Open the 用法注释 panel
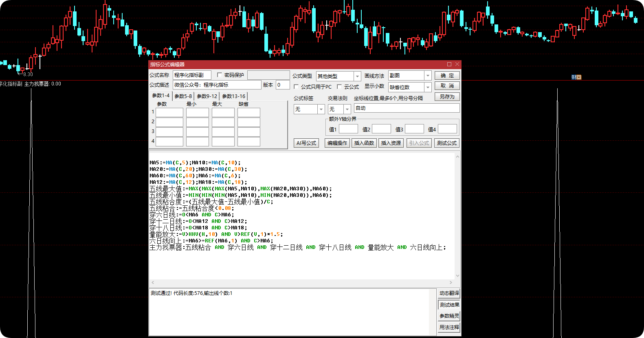The image size is (644, 338). (449, 327)
